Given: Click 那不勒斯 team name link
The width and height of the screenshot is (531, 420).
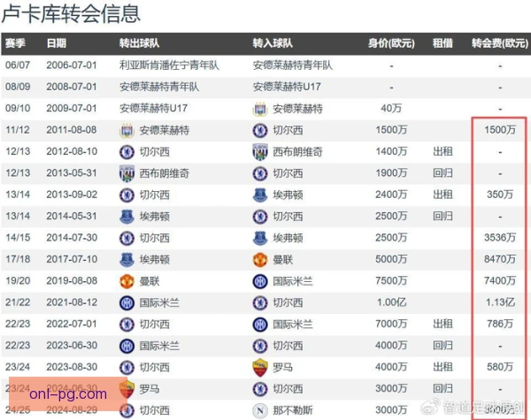Looking at the screenshot, I should point(293,410).
